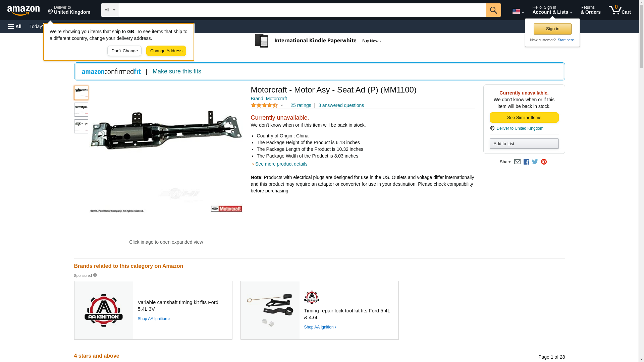Expand the star rating breakdown arrow
The height and width of the screenshot is (362, 644).
point(282,105)
